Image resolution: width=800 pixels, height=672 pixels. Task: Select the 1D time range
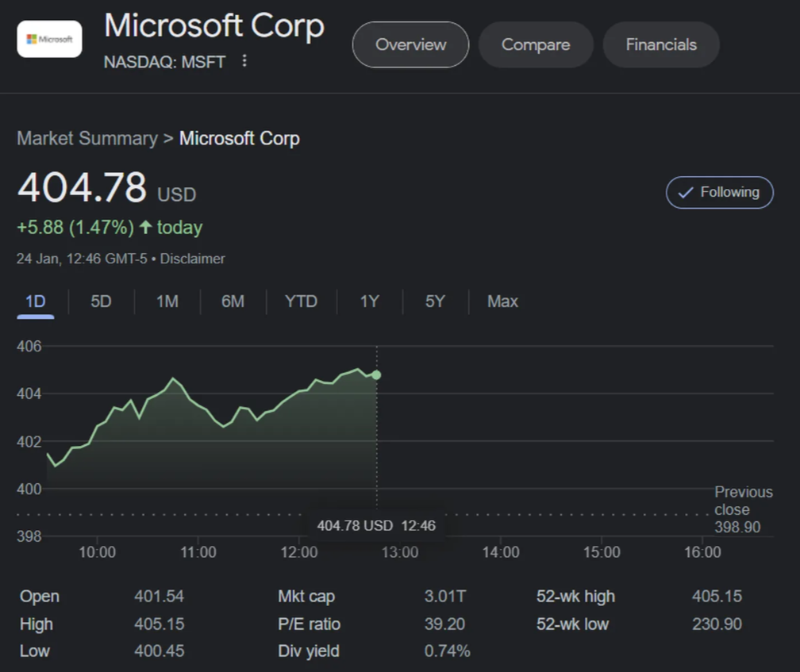(36, 301)
